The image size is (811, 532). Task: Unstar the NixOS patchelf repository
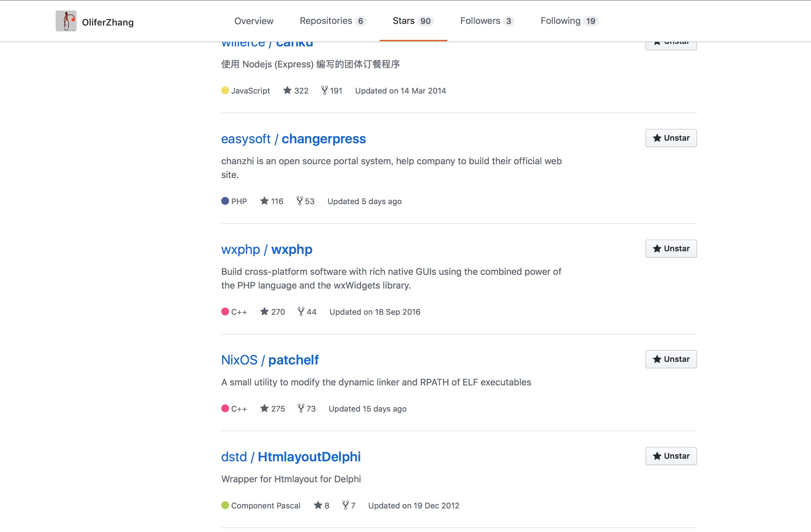(671, 359)
